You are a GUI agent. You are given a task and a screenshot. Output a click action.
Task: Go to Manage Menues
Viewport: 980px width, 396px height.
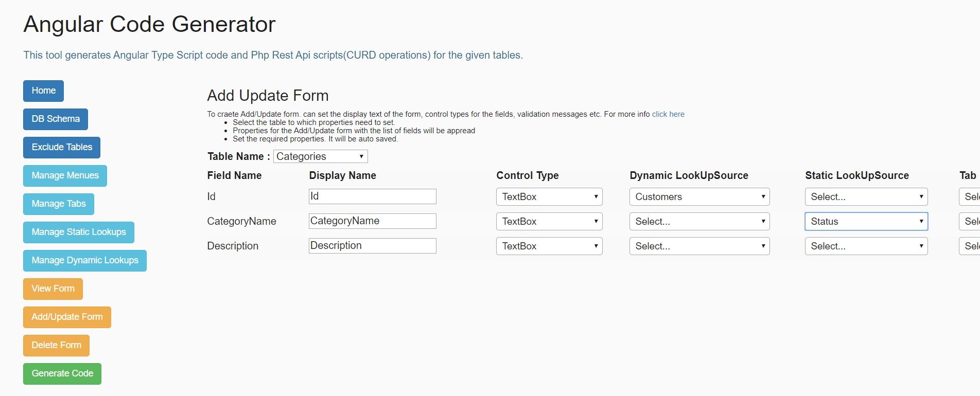65,176
